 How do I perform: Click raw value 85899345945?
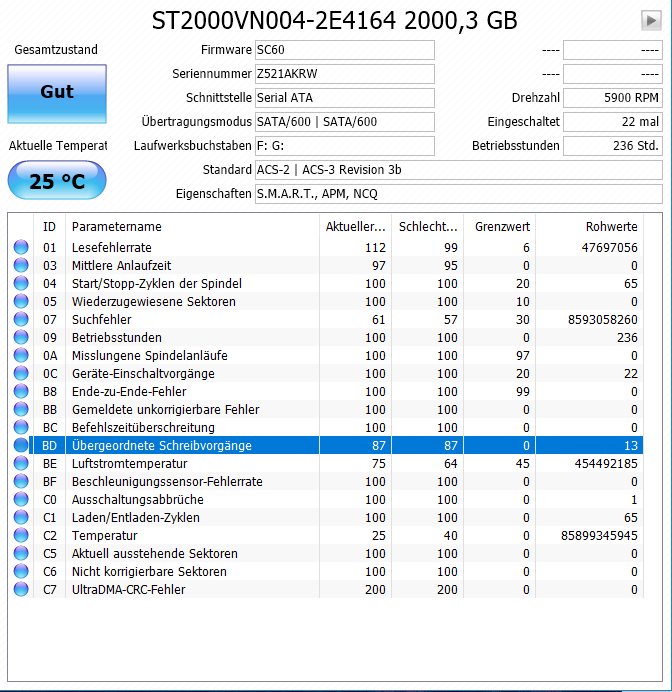tap(599, 536)
